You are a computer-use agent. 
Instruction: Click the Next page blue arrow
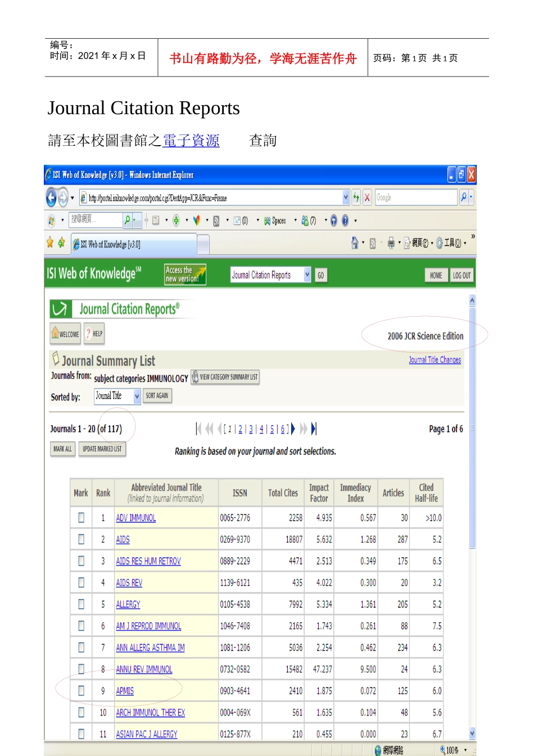coord(293,429)
